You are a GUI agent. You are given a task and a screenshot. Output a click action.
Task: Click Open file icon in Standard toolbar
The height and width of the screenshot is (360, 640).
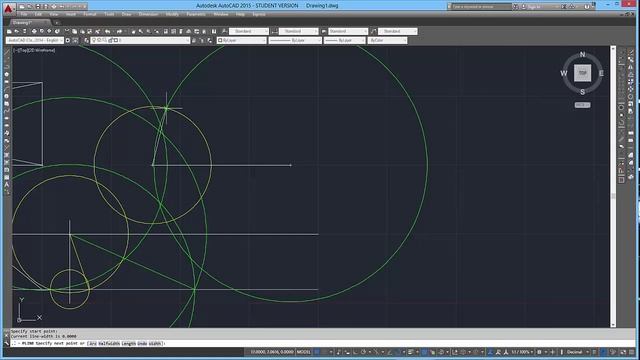pyautogui.click(x=17, y=31)
